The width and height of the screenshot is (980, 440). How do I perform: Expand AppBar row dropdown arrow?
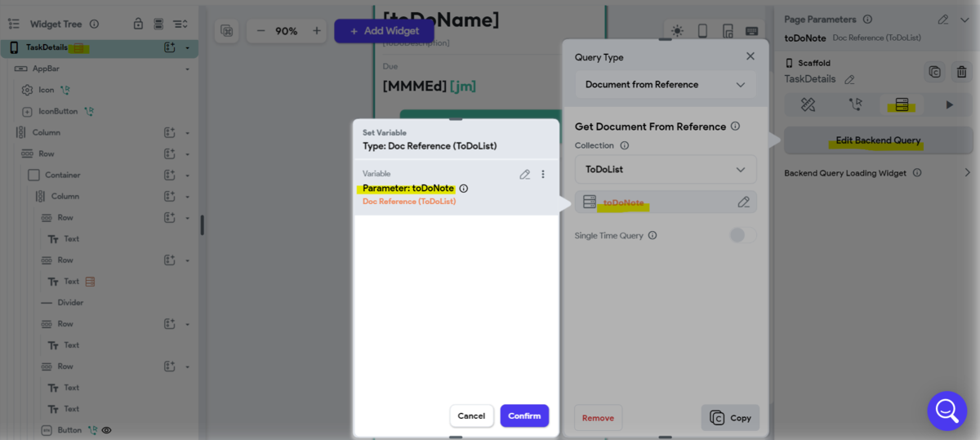click(x=187, y=69)
